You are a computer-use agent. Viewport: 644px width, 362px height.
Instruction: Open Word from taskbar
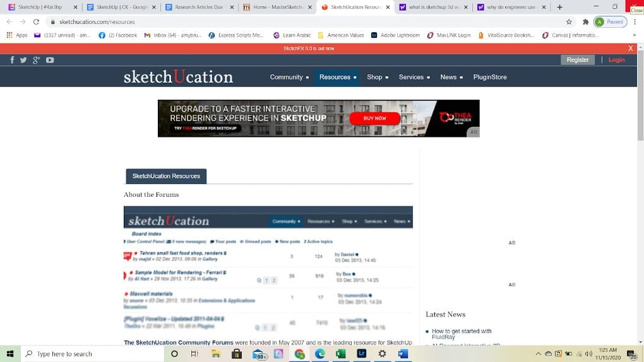[x=403, y=354]
